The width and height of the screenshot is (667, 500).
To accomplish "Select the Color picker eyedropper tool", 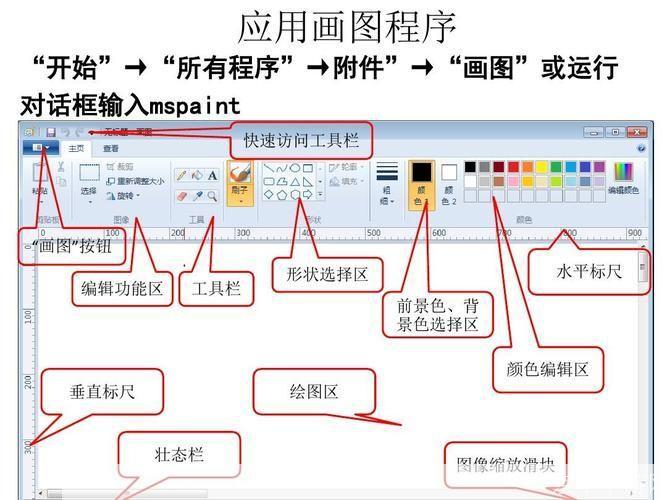I will pos(197,196).
